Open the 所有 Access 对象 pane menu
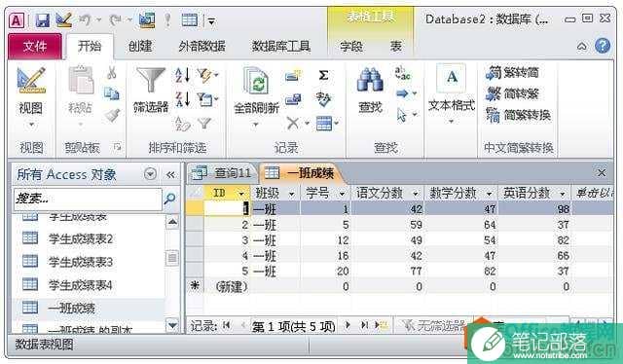Screen dimensions: 623x364 150,174
